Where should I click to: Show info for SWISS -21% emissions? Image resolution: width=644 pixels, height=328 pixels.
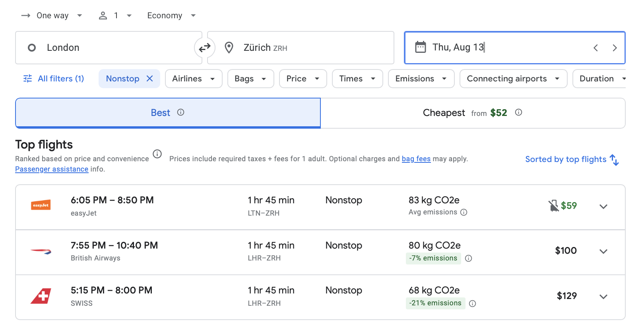coord(472,304)
